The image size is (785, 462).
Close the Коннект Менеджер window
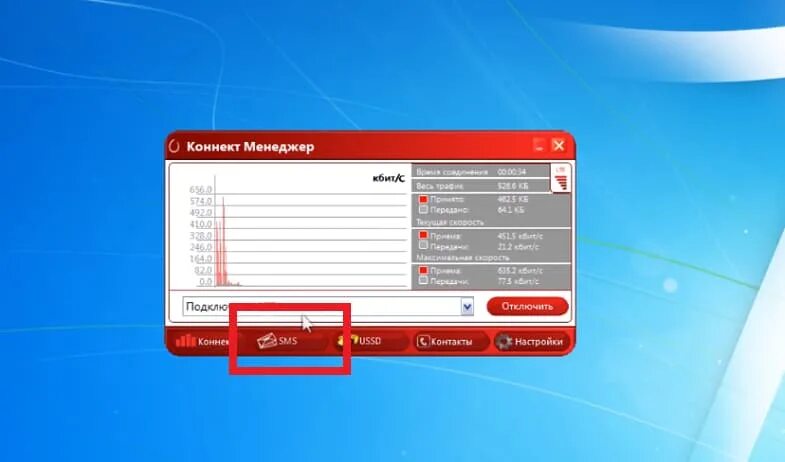[x=559, y=146]
